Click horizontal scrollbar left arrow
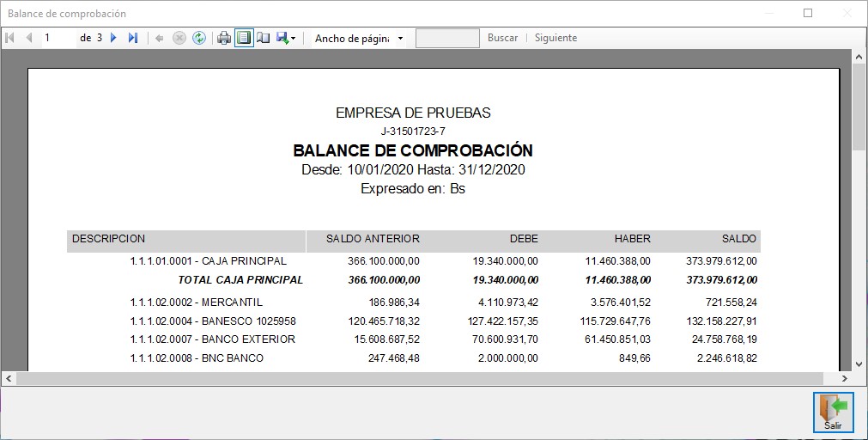 [x=9, y=378]
